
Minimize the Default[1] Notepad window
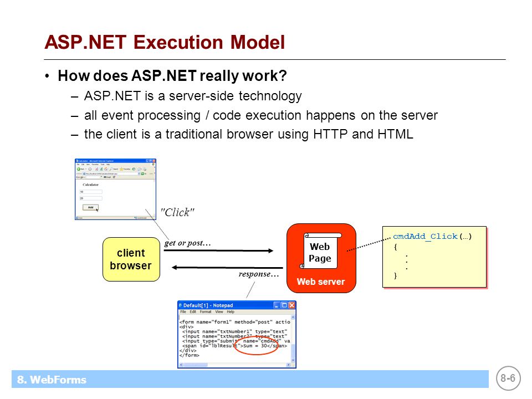pos(277,305)
